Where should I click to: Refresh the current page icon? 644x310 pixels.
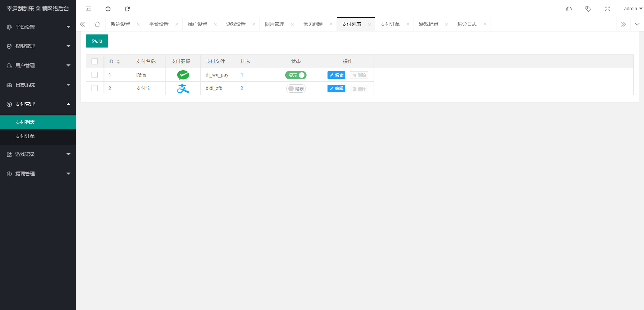click(x=127, y=9)
